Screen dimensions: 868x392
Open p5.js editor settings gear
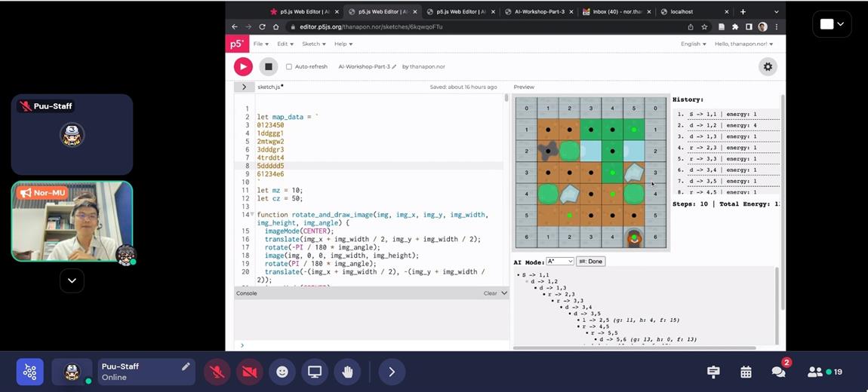click(x=768, y=66)
